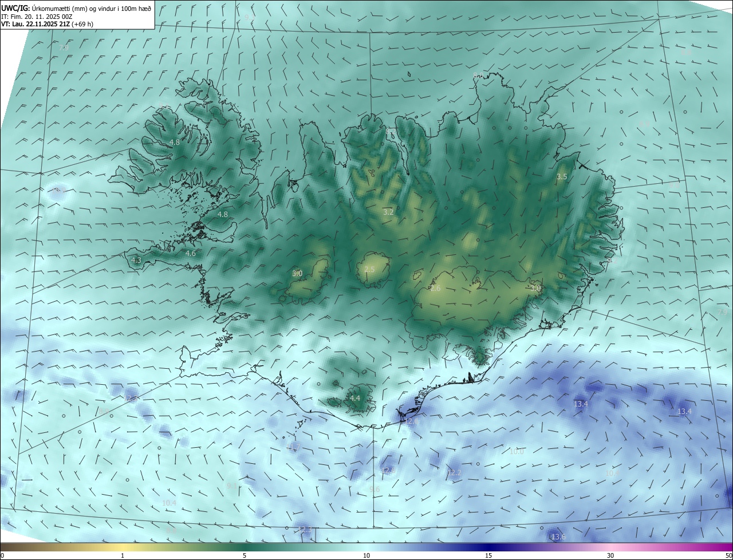
Task: Click the 50 tick on color scale
Action: [x=728, y=555]
